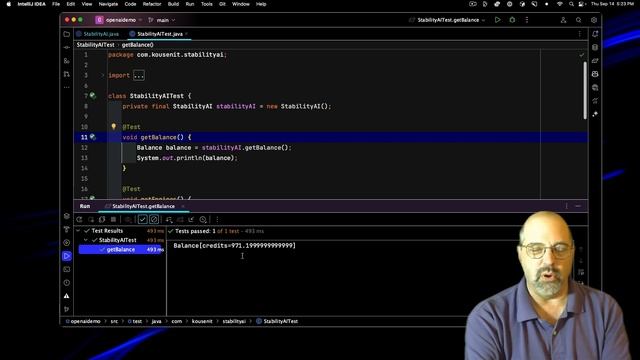Open the Navigate menu in menu bar
This screenshot has width=640, height=360.
coord(108,4)
